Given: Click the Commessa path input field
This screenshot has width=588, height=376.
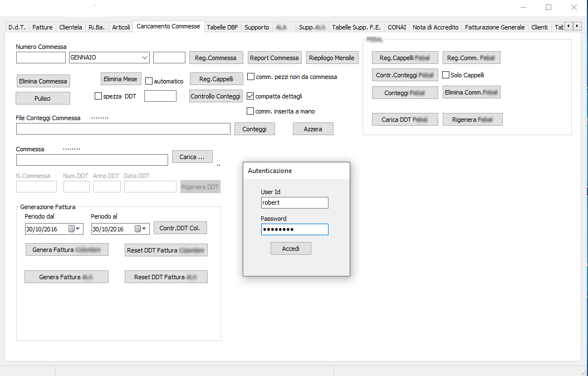Looking at the screenshot, I should coord(92,160).
